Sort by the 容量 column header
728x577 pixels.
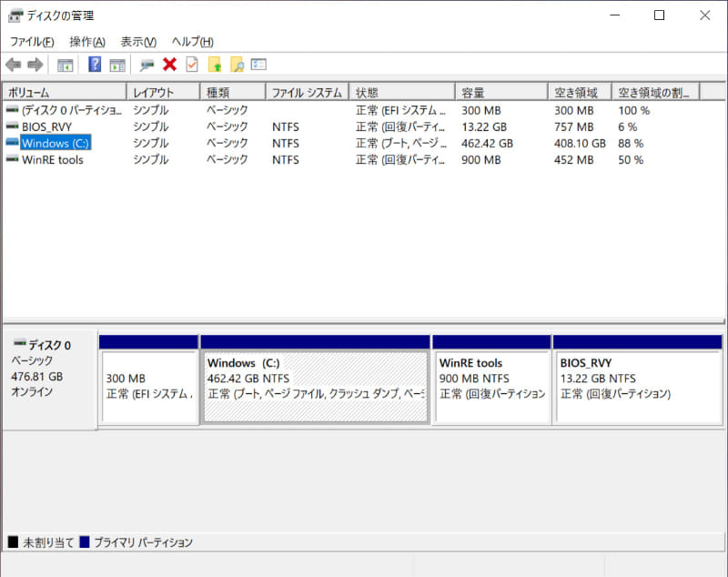pyautogui.click(x=502, y=93)
